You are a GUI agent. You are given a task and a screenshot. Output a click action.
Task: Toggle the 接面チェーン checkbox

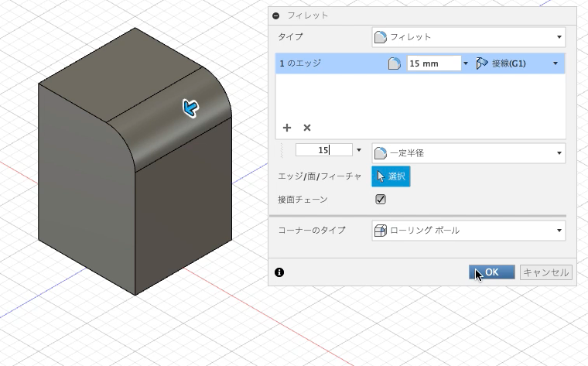[381, 199]
